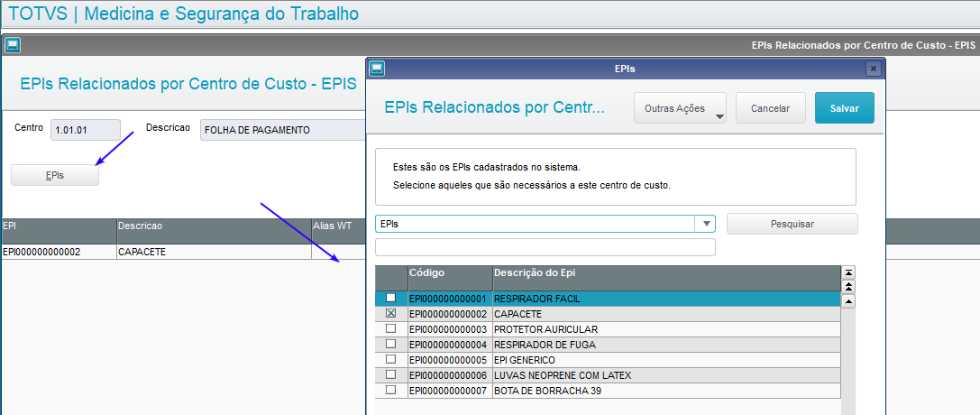Select code EPI000000000007 in dialog list
980x415 pixels.
click(x=450, y=391)
